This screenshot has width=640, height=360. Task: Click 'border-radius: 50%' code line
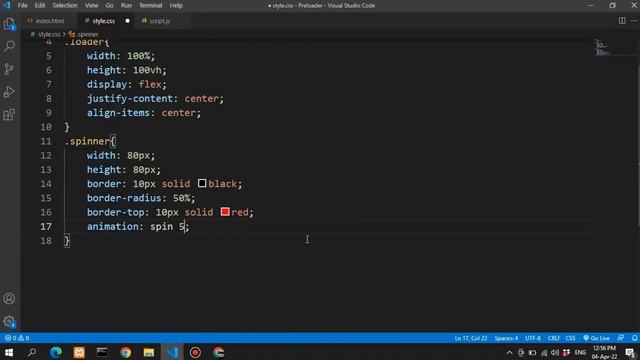tap(141, 198)
